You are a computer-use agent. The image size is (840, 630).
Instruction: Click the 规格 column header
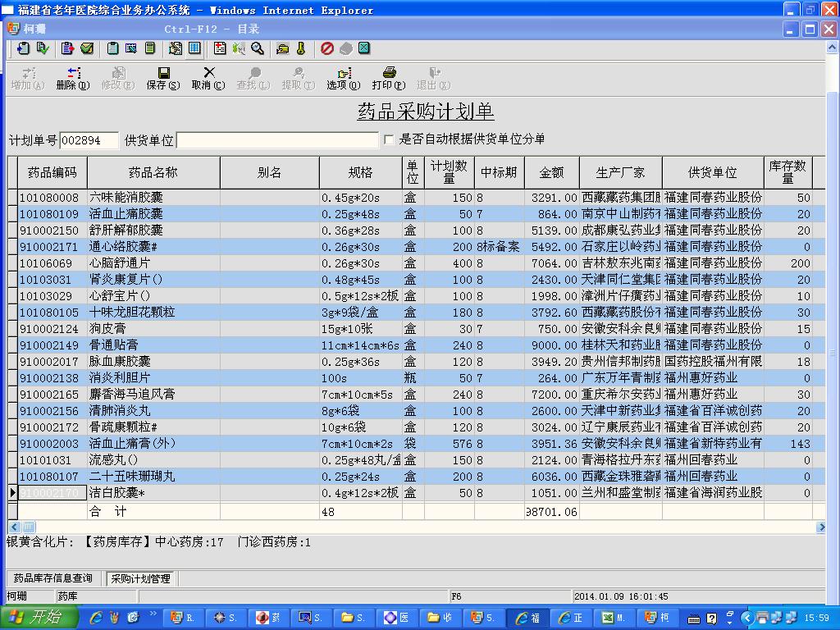[x=361, y=172]
